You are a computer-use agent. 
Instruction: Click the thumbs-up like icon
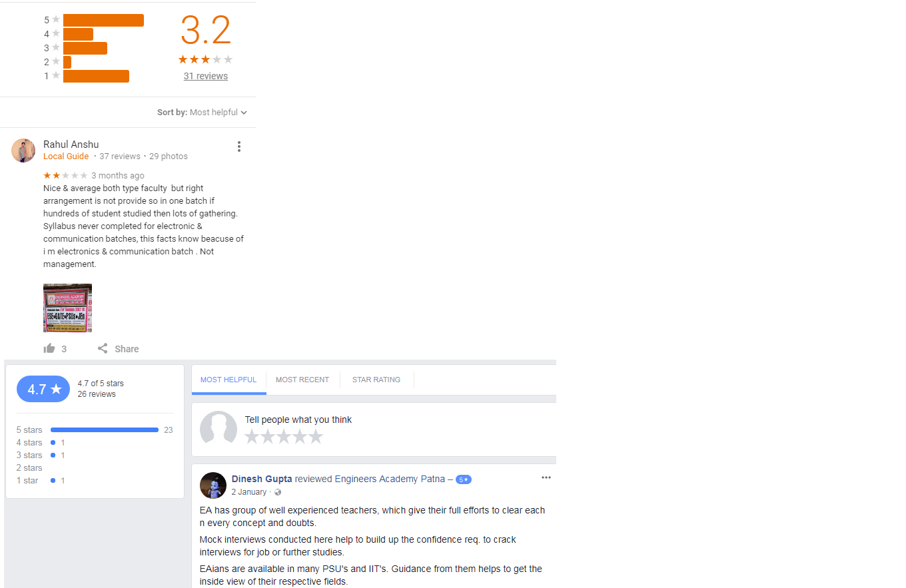(49, 348)
